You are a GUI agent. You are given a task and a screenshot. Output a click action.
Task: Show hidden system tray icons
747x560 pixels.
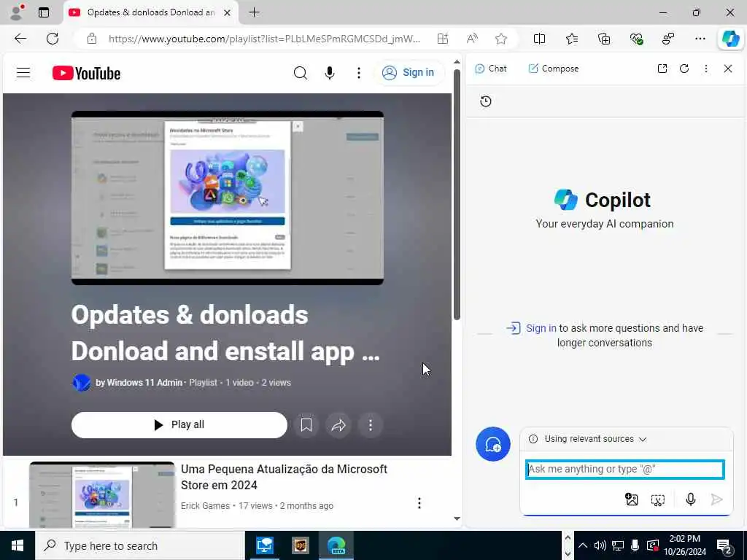tap(583, 545)
